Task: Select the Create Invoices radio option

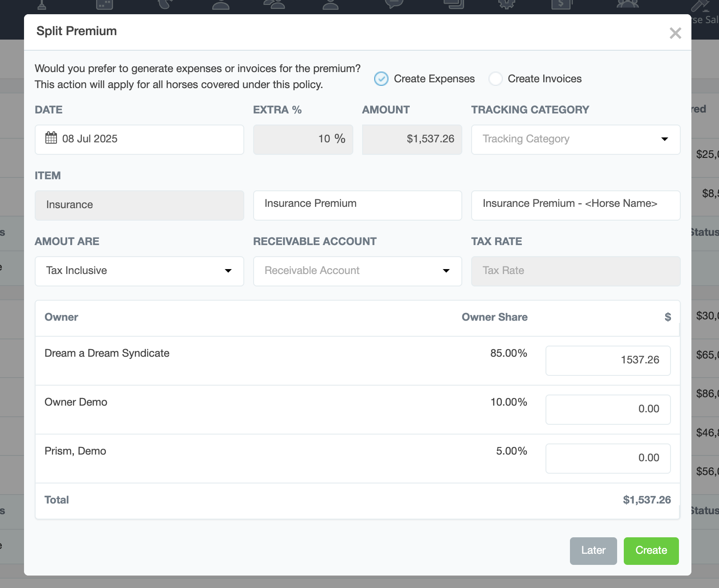Action: point(495,79)
